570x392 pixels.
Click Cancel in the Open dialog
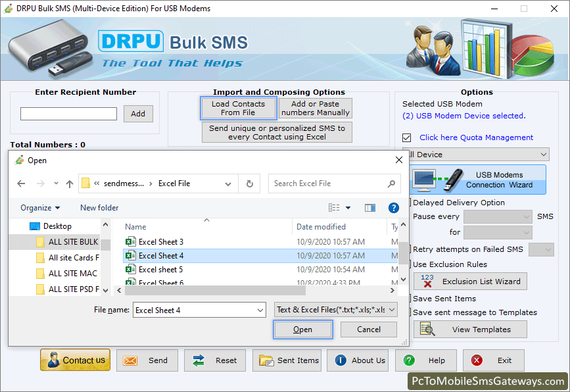[x=369, y=330]
